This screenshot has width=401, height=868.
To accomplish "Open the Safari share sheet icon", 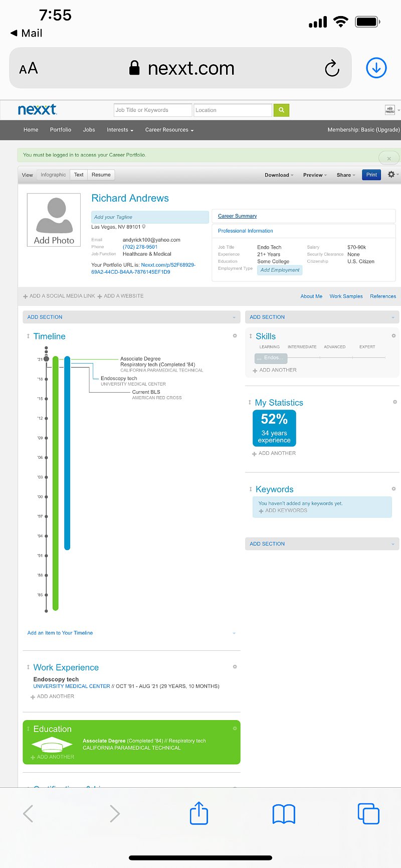I will 198,813.
